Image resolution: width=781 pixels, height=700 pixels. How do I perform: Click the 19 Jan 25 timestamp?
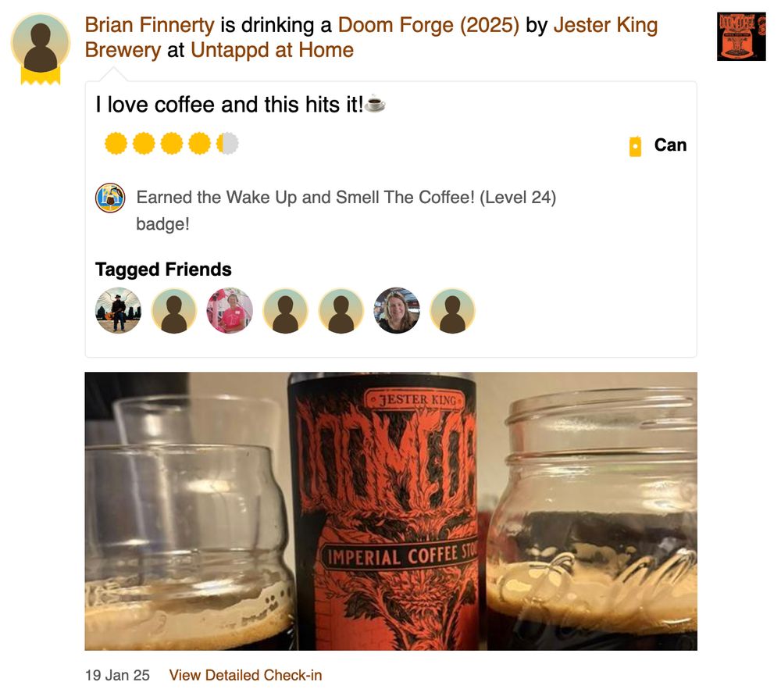117,675
